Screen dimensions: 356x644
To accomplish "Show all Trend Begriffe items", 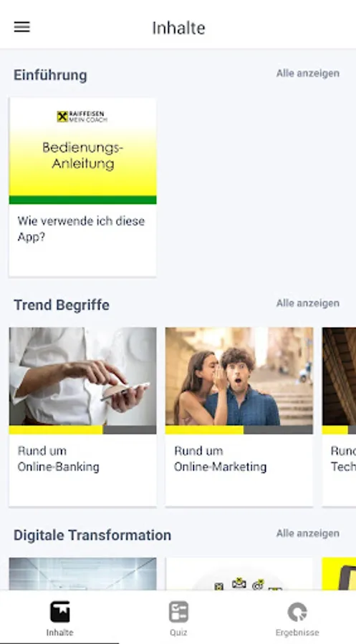I will tap(307, 303).
